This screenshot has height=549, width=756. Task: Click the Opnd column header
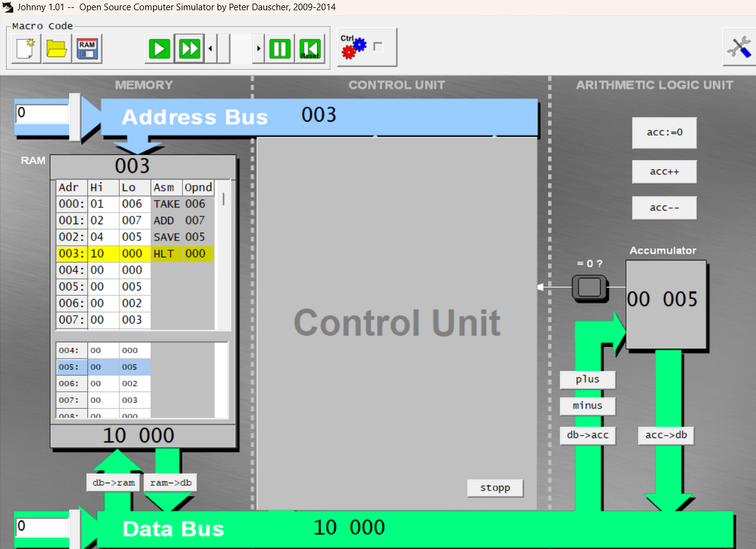(199, 187)
